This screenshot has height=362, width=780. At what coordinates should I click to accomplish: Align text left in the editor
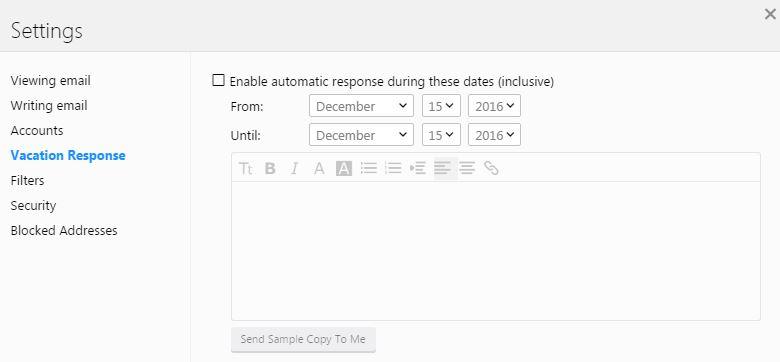(443, 169)
